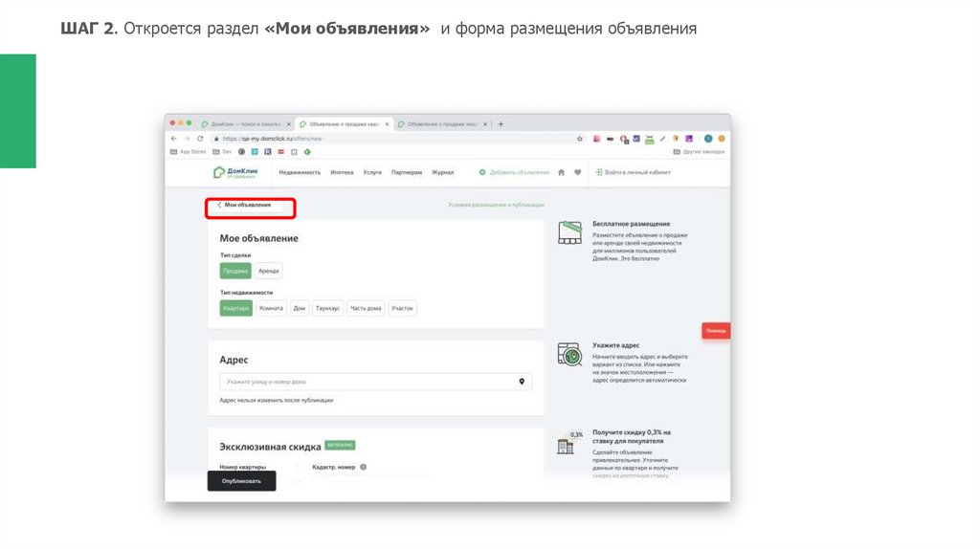980x549 pixels.
Task: Open Услуги menu
Action: coord(372,172)
